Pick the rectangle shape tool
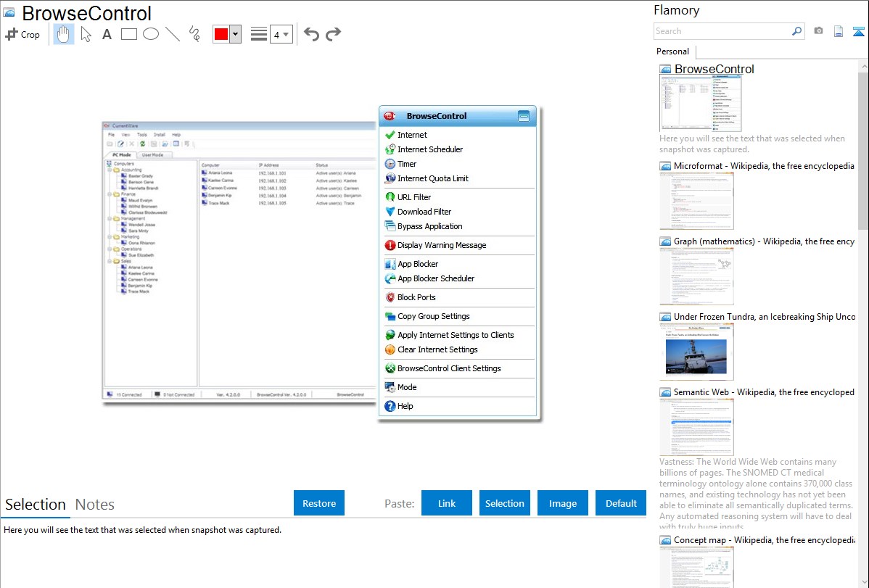Image resolution: width=869 pixels, height=588 pixels. [x=129, y=34]
